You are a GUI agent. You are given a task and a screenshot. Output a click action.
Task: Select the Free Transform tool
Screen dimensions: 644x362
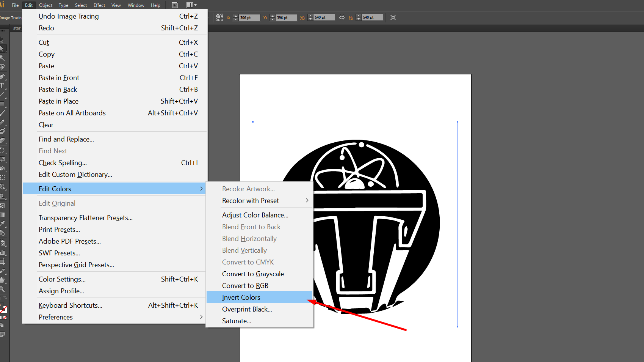[2, 178]
